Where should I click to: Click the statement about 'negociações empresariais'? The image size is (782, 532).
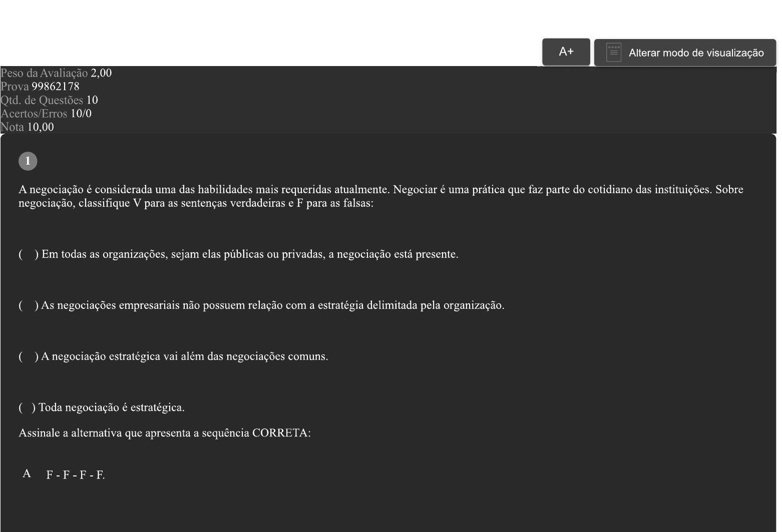272,305
